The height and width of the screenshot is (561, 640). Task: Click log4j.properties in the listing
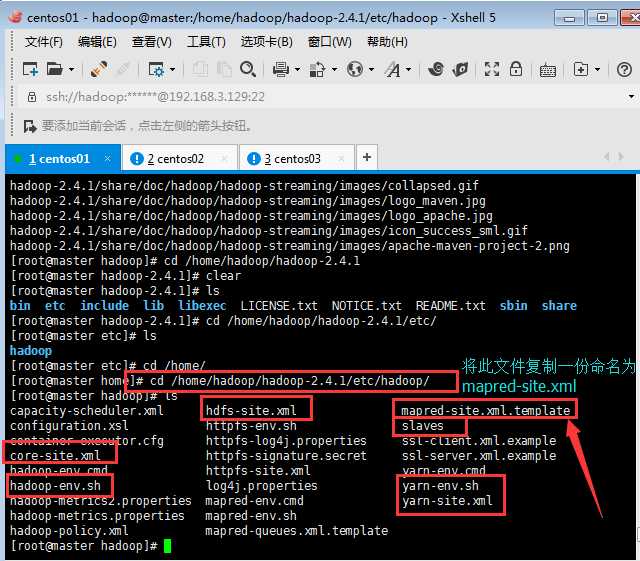[262, 485]
